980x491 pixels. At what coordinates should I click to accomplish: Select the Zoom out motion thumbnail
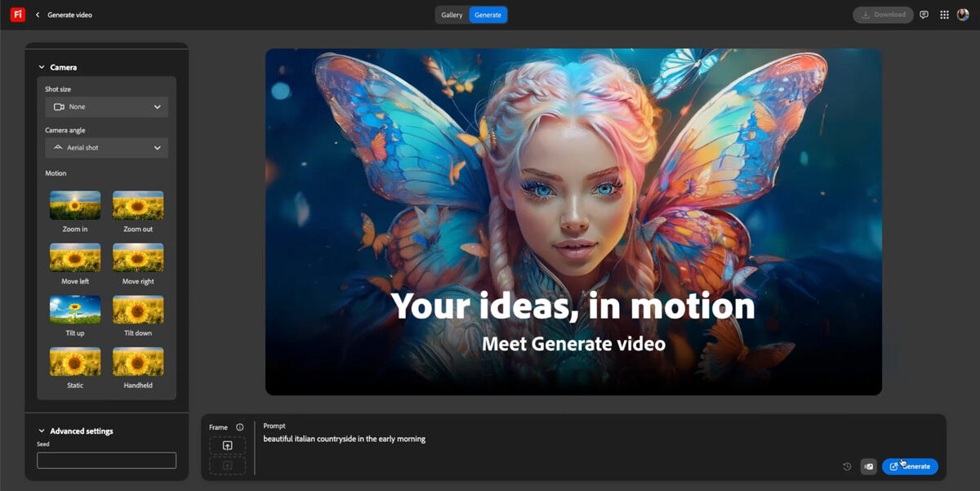pyautogui.click(x=138, y=205)
